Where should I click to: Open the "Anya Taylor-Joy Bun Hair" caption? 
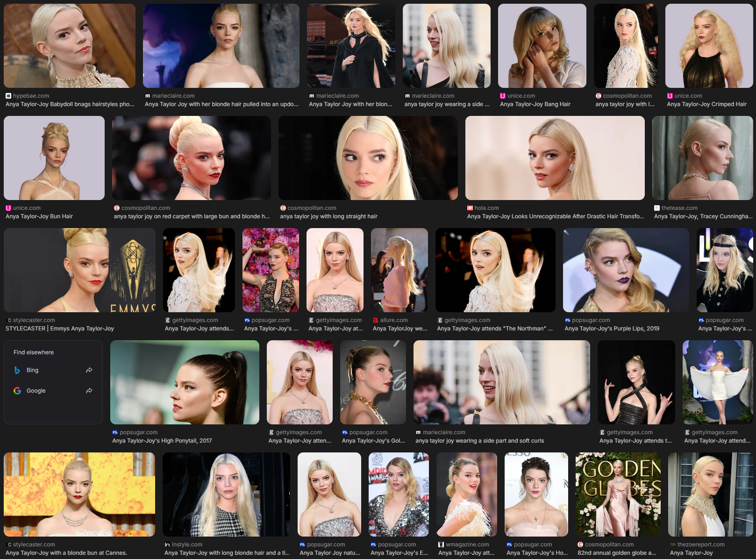point(39,216)
